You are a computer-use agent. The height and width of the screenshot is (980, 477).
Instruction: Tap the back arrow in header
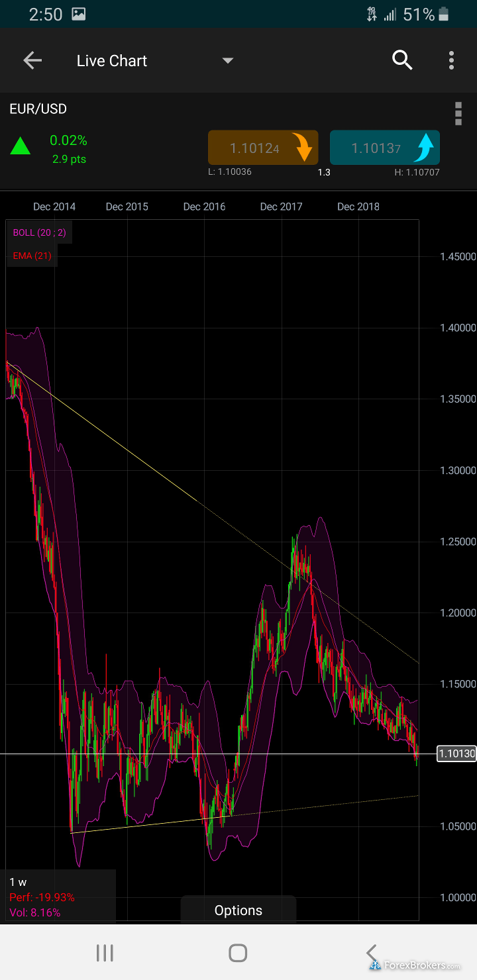(x=32, y=61)
